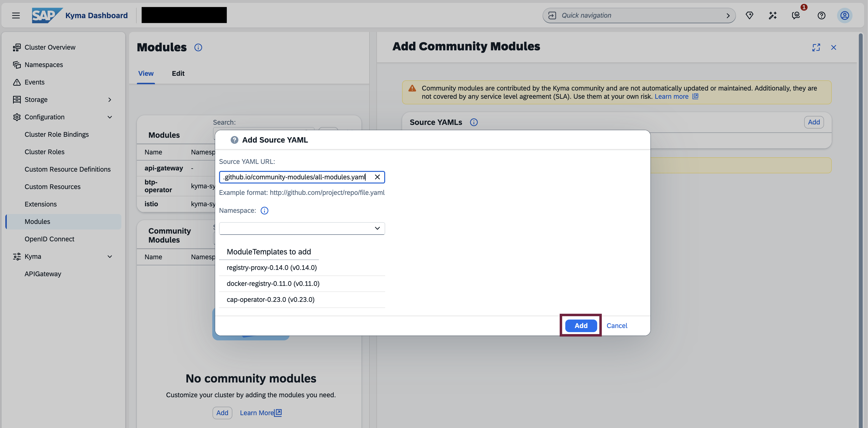Expand the Storage sidebar section
Image resolution: width=868 pixels, height=428 pixels.
[110, 99]
